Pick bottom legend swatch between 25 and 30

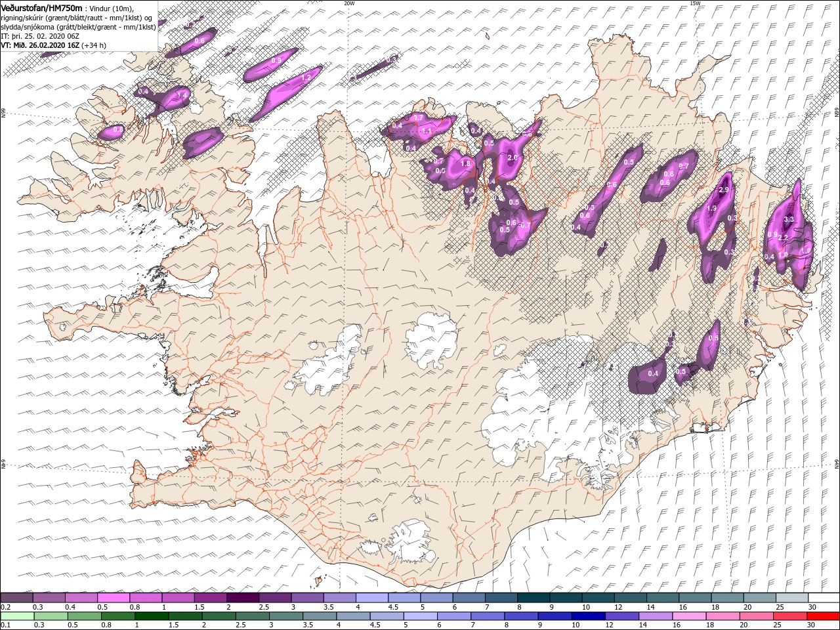(x=789, y=616)
